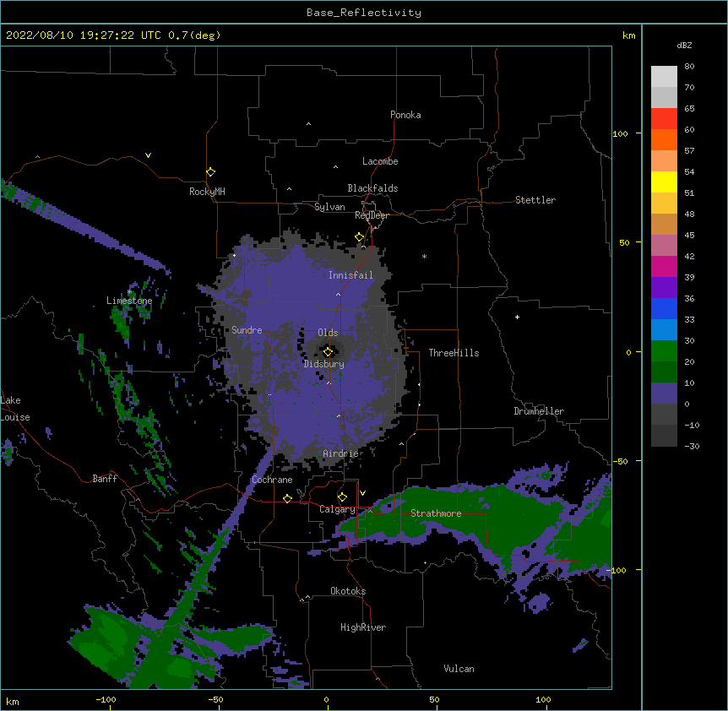Click the km unit label at bottom left

coord(13,701)
